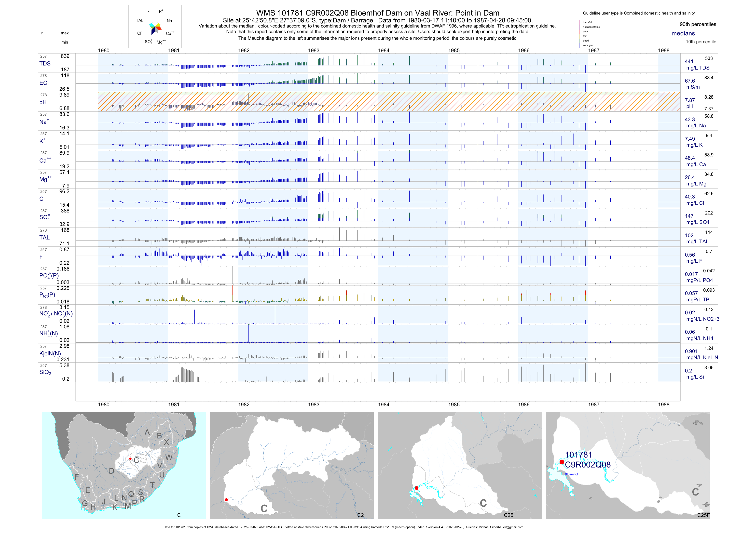Click red station marker on C2 map
The width and height of the screenshot is (756, 535).
[226, 500]
